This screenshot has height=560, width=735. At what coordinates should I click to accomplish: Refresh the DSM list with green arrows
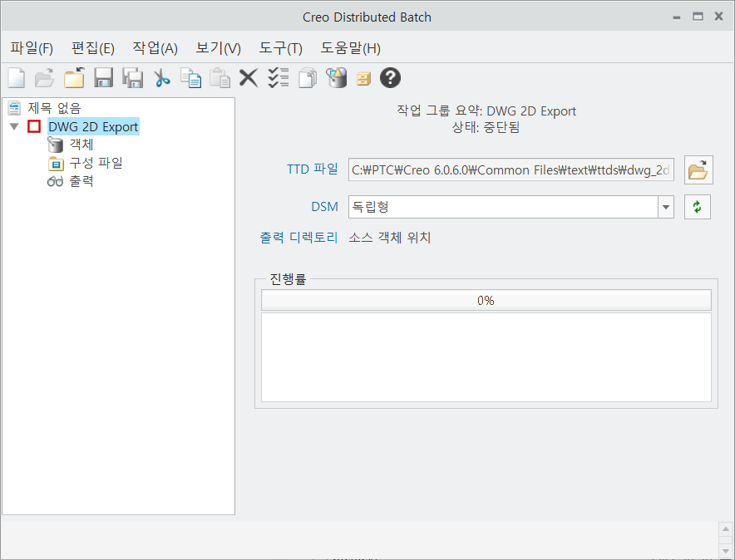(x=698, y=207)
